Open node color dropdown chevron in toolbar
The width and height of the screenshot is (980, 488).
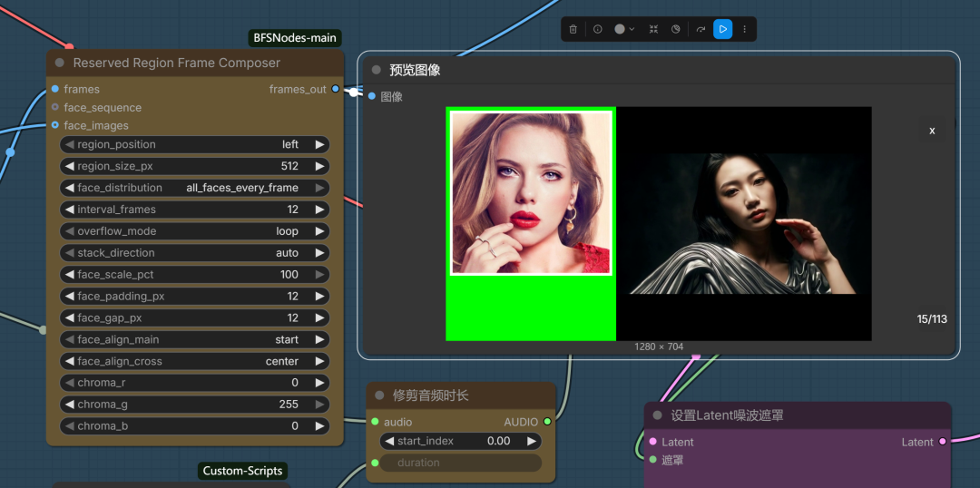point(632,29)
